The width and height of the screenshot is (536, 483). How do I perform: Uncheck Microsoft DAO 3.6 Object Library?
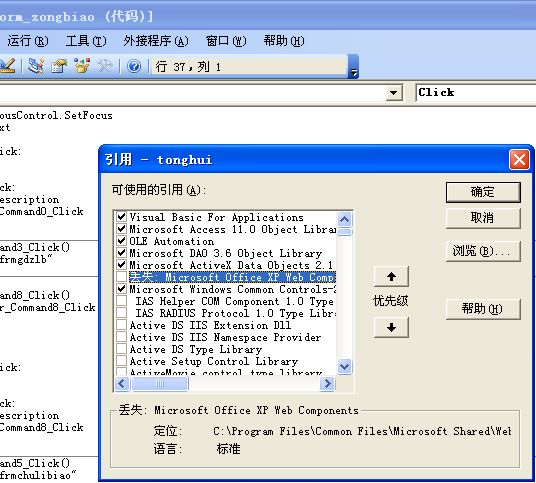click(x=121, y=253)
